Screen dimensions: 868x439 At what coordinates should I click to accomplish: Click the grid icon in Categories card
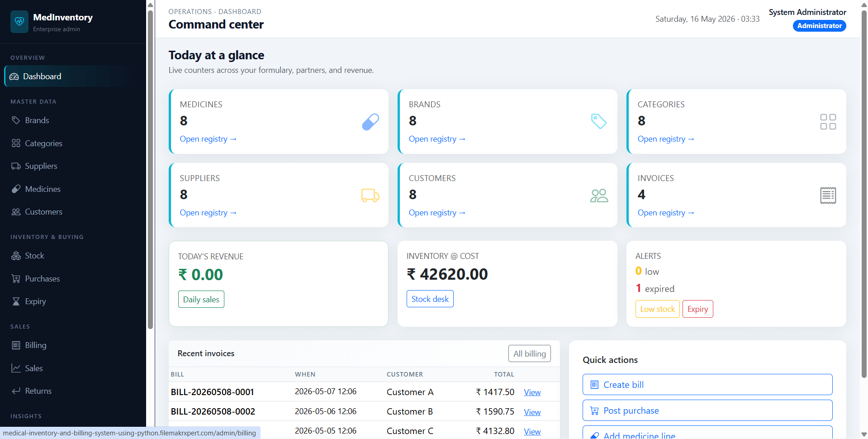(x=828, y=122)
